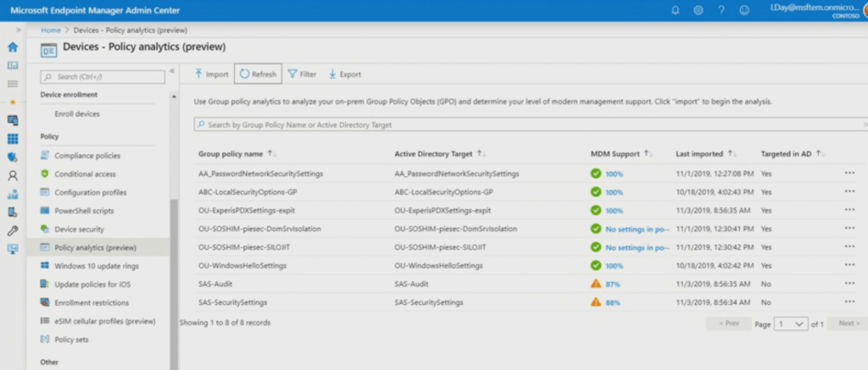Open more options for OU-ExperisPDXSettings-expit row
This screenshot has height=370, width=868.
click(849, 210)
